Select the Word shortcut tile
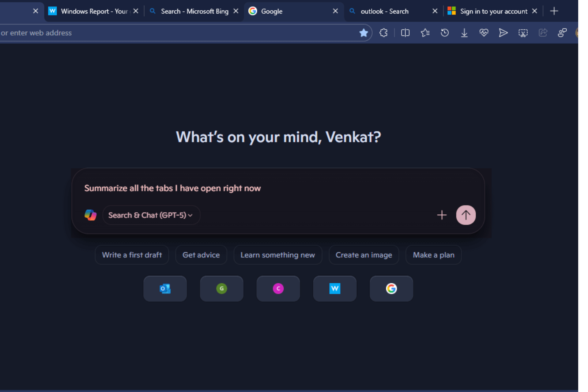Image resolution: width=588 pixels, height=392 pixels. pos(335,288)
